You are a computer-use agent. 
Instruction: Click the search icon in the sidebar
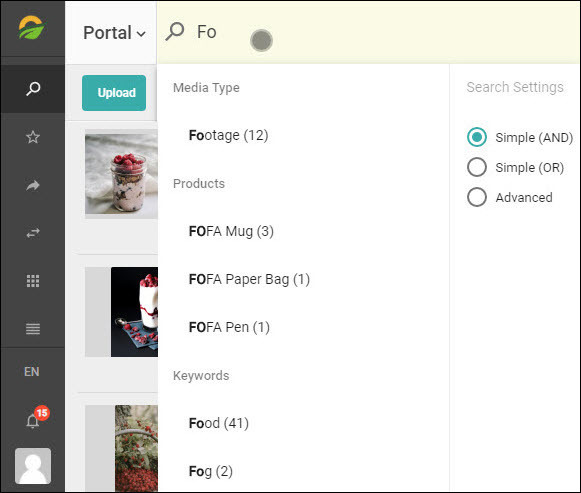pyautogui.click(x=33, y=89)
